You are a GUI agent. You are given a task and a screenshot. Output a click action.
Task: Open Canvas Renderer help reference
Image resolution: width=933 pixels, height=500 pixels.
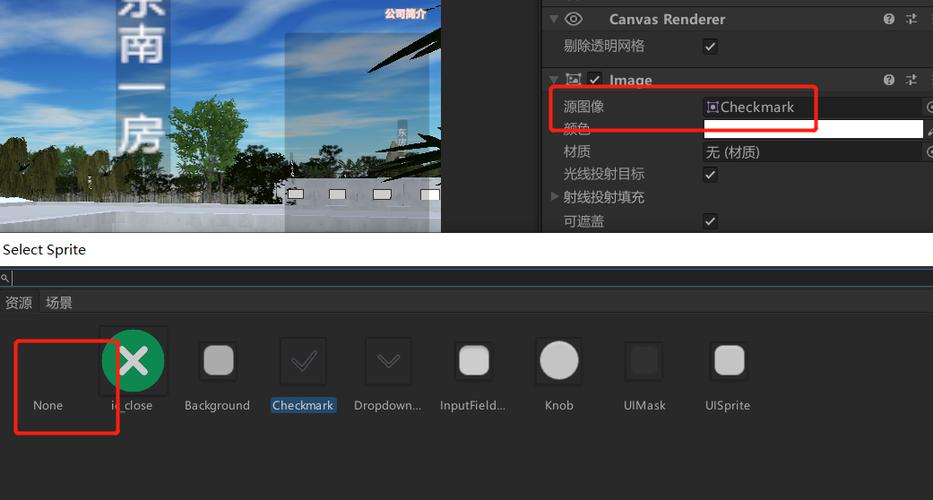(889, 19)
